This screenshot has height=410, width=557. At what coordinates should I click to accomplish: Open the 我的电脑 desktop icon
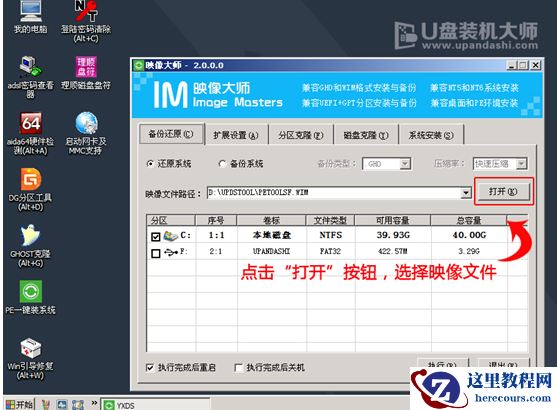pos(31,16)
